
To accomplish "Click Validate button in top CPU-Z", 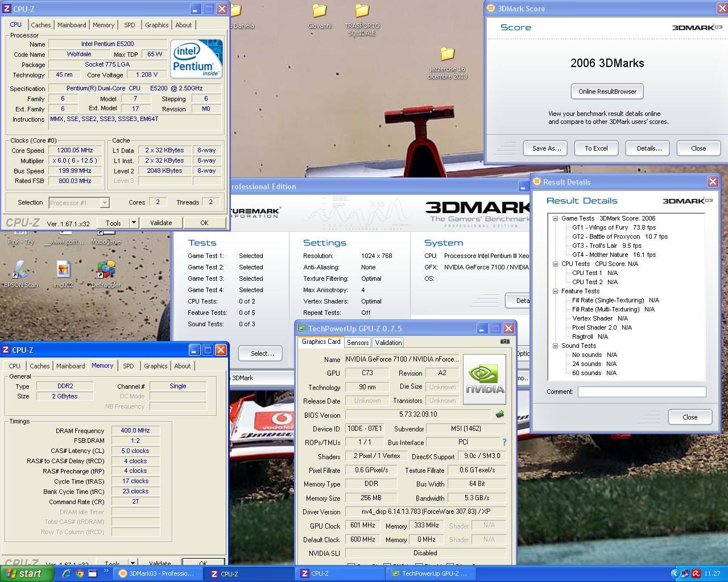I will point(161,223).
